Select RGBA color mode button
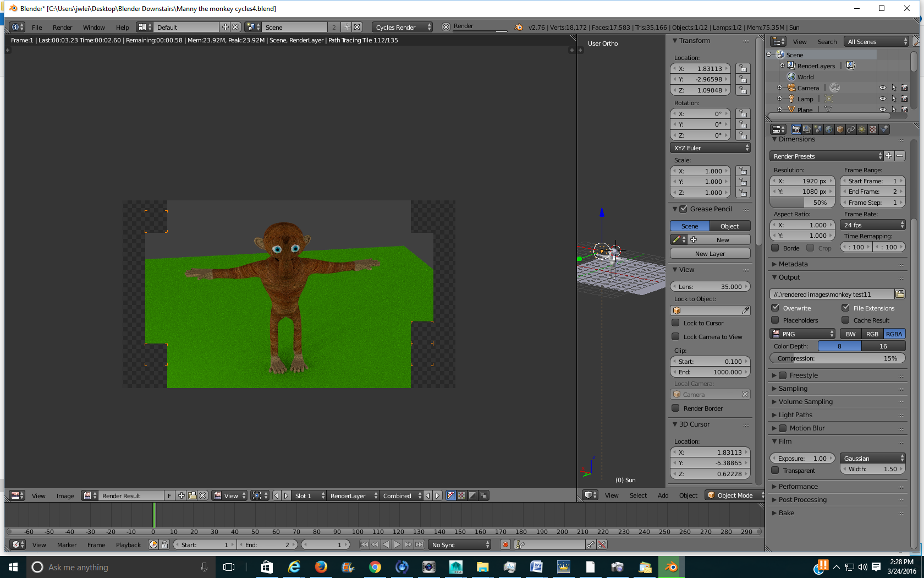The height and width of the screenshot is (578, 924). tap(894, 334)
